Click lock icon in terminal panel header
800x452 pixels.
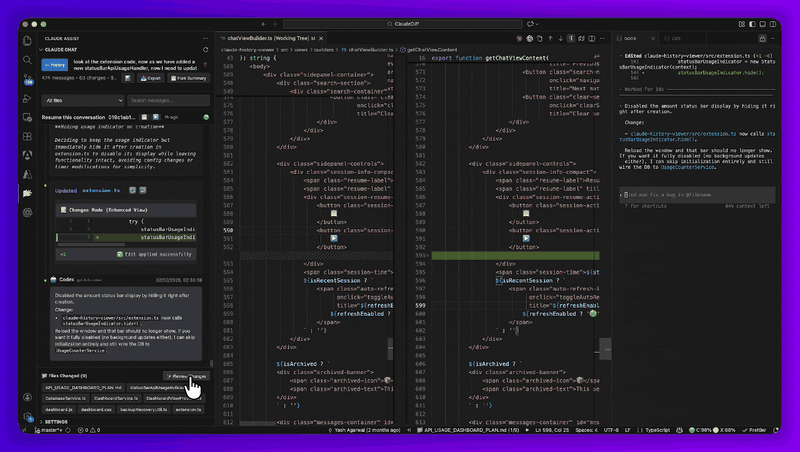762,38
